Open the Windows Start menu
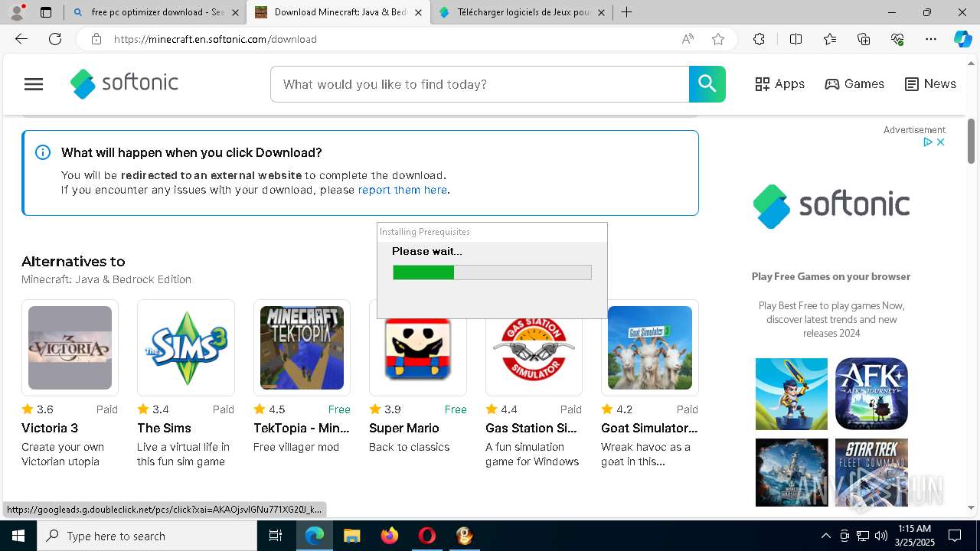This screenshot has height=551, width=980. [18, 536]
